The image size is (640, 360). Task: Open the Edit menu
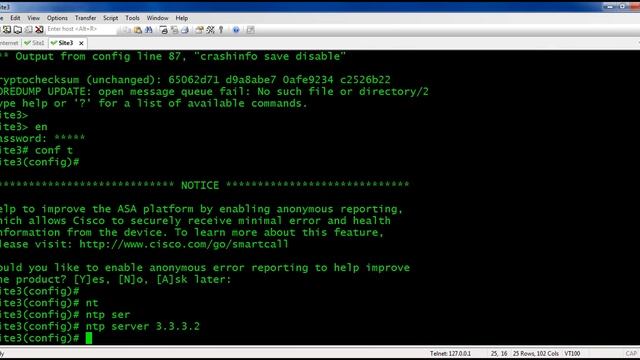15,18
